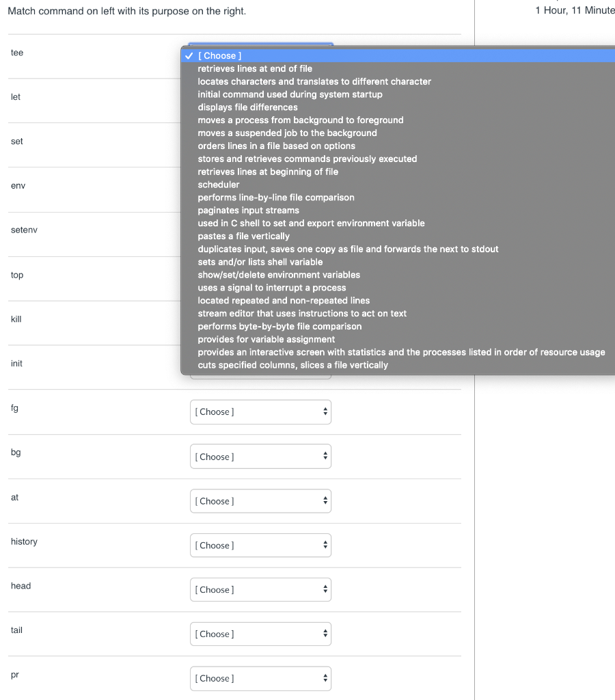Open the dropdown next to fg
The height and width of the screenshot is (700, 615).
[x=260, y=412]
